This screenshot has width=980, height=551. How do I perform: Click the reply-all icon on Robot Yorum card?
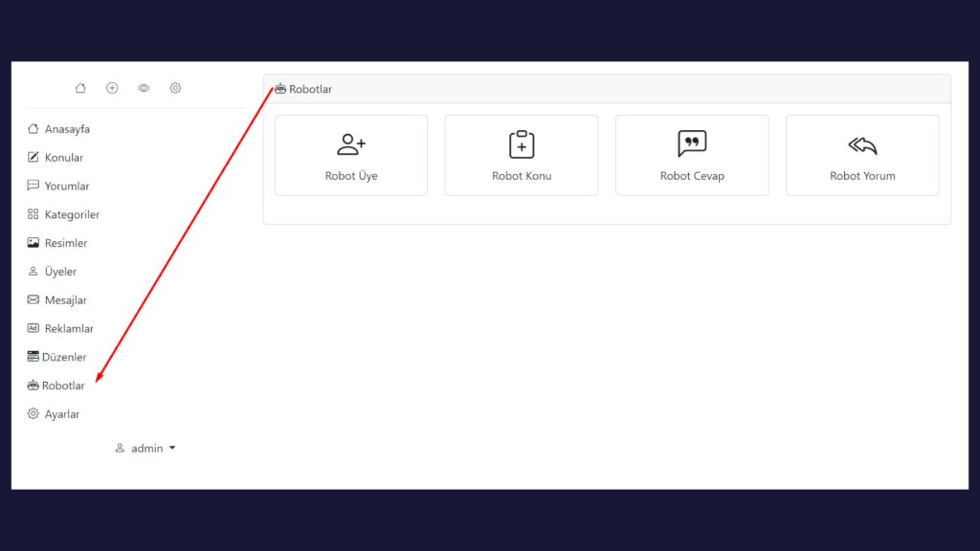click(862, 145)
